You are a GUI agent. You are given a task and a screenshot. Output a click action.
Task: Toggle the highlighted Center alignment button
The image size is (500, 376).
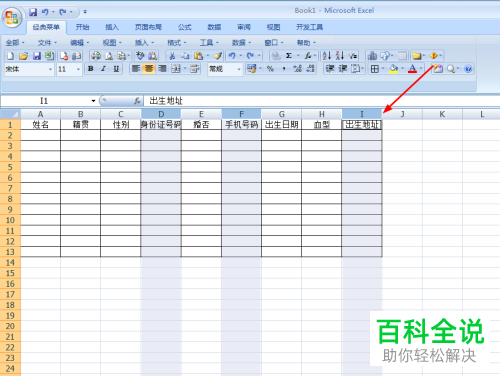coord(149,69)
